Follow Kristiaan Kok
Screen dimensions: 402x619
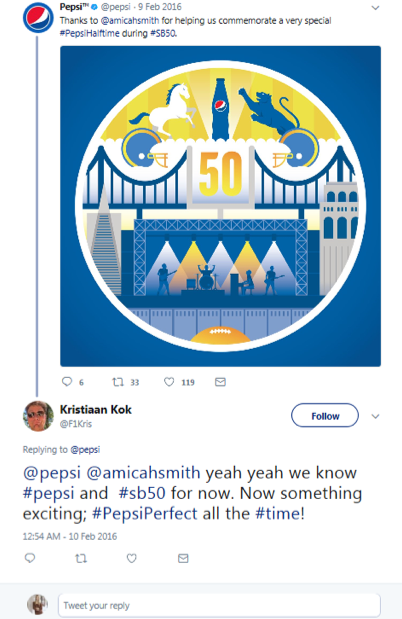pos(325,415)
